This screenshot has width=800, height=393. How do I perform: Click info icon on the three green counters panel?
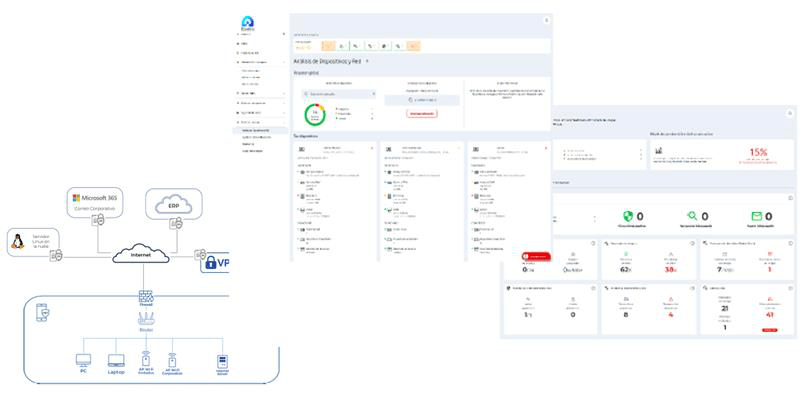790,198
